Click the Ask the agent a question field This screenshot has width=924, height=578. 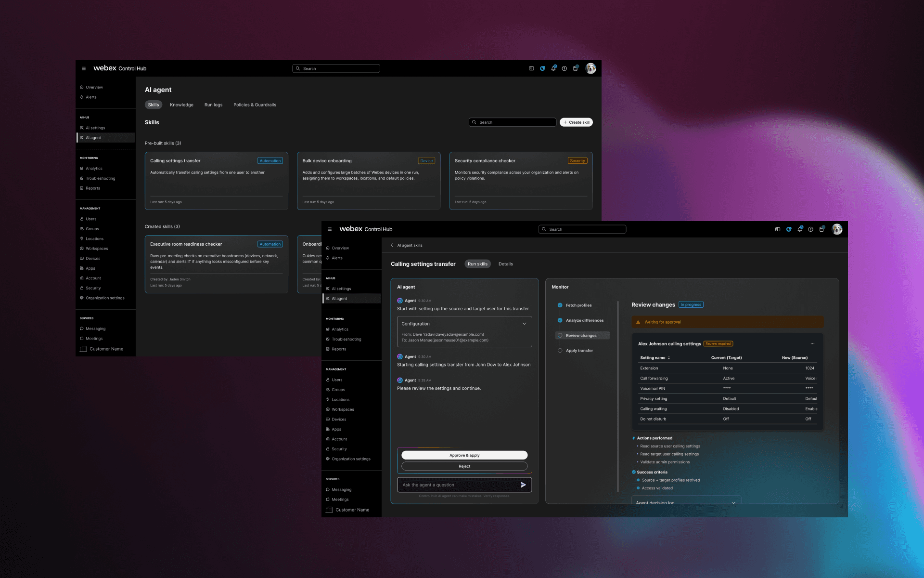[x=457, y=485]
